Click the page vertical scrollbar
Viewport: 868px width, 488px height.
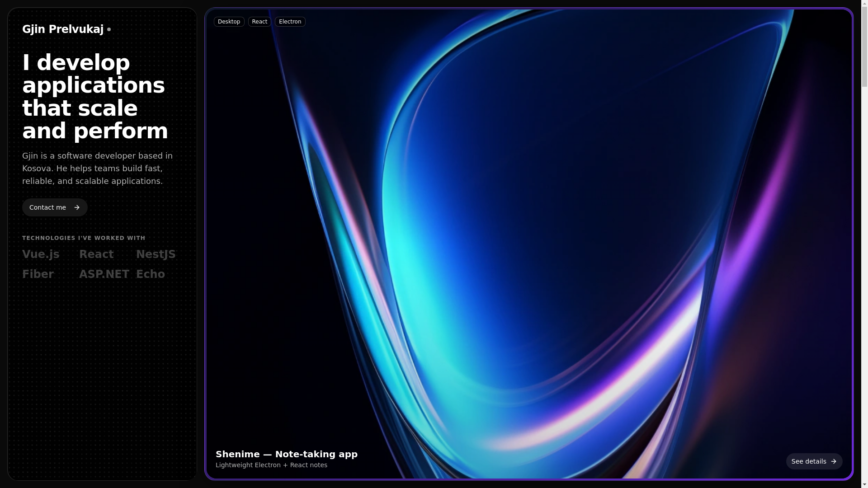[x=864, y=244]
